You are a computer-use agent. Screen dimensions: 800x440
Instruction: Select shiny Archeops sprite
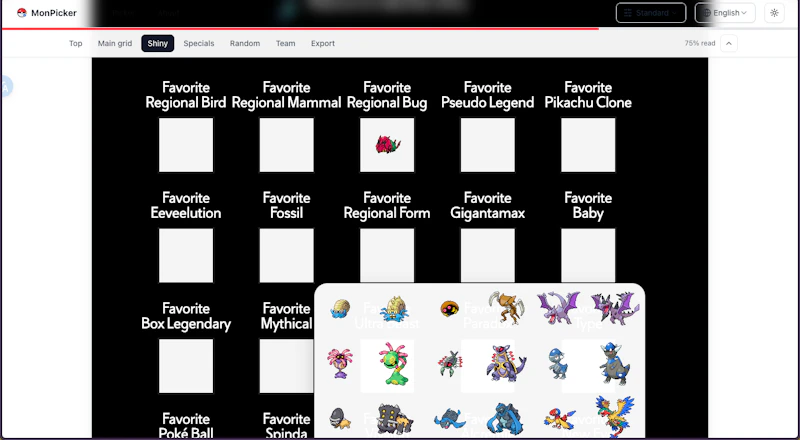click(x=614, y=417)
